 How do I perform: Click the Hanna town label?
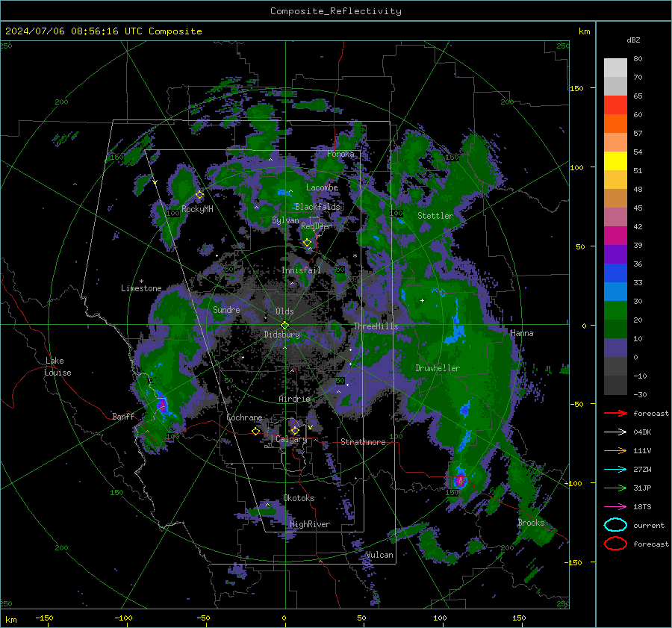(522, 333)
